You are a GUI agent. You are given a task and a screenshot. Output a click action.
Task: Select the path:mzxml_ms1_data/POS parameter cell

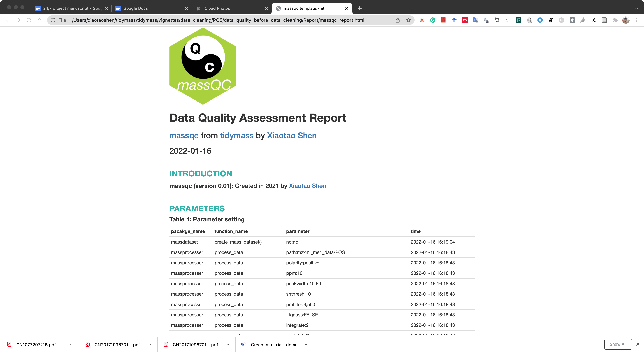pyautogui.click(x=315, y=252)
